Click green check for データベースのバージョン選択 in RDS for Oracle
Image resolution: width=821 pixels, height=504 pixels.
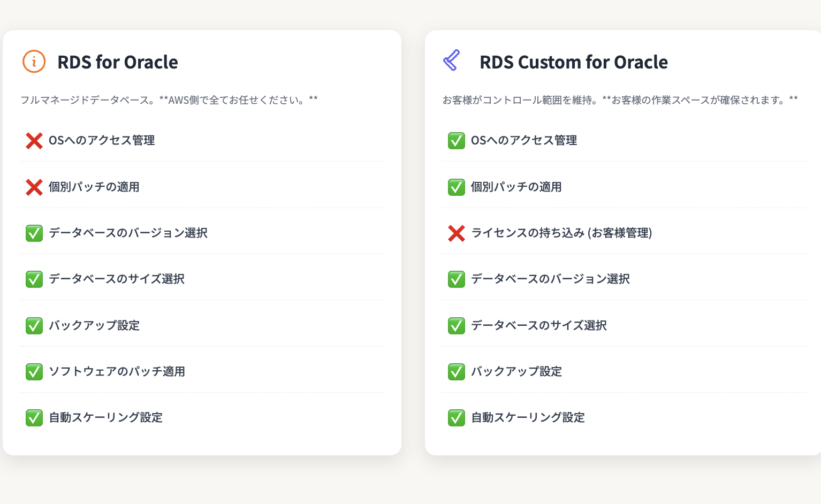click(x=34, y=233)
